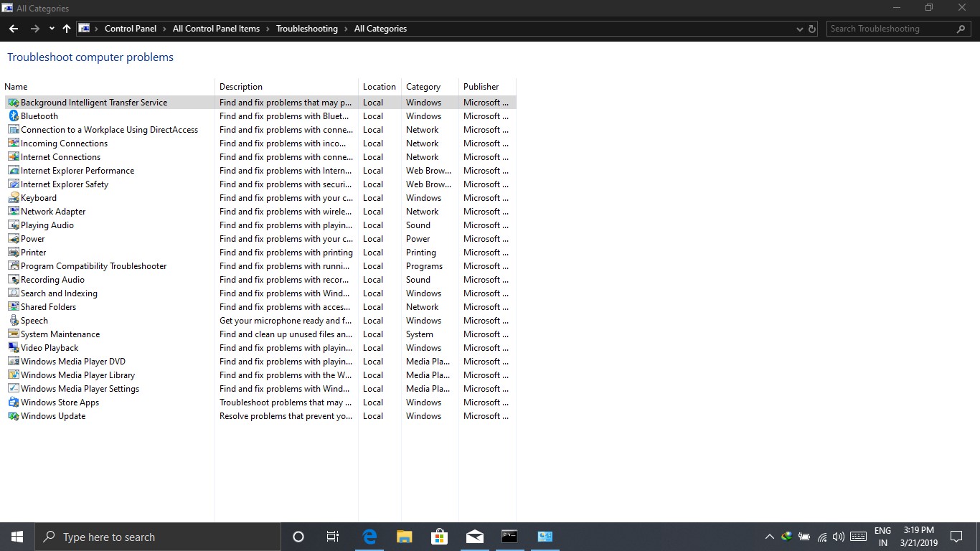Expand the chevron after Troubleshooting breadcrumb
980x551 pixels.
(346, 29)
